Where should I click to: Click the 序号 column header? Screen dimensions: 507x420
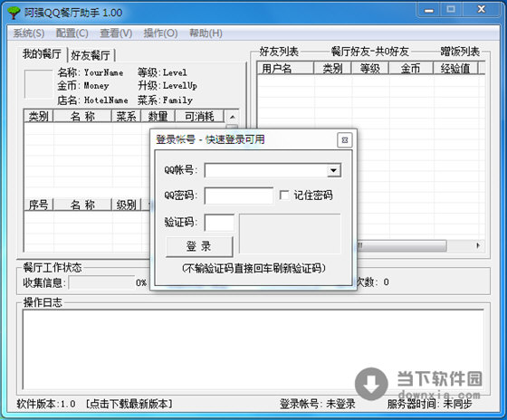(38, 205)
